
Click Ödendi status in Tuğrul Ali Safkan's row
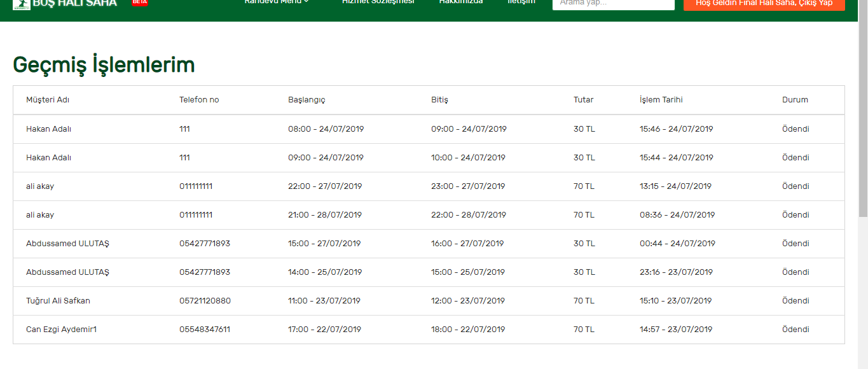click(x=796, y=301)
